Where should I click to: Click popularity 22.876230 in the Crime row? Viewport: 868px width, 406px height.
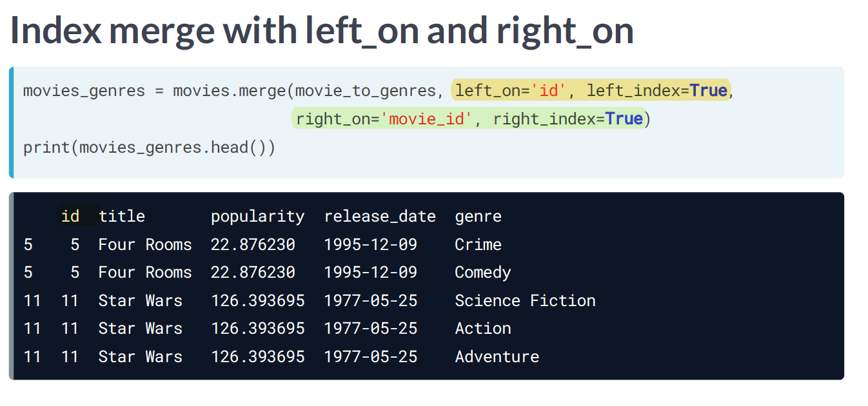[253, 245]
